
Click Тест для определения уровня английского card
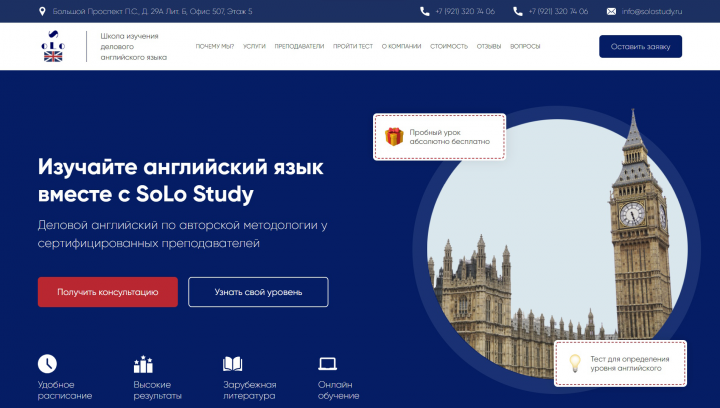[x=620, y=363]
